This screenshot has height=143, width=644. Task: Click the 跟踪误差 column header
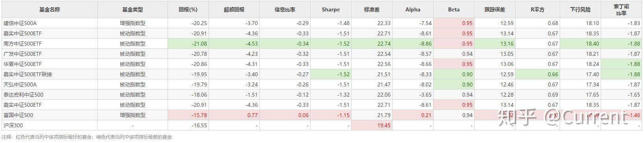pyautogui.click(x=495, y=9)
